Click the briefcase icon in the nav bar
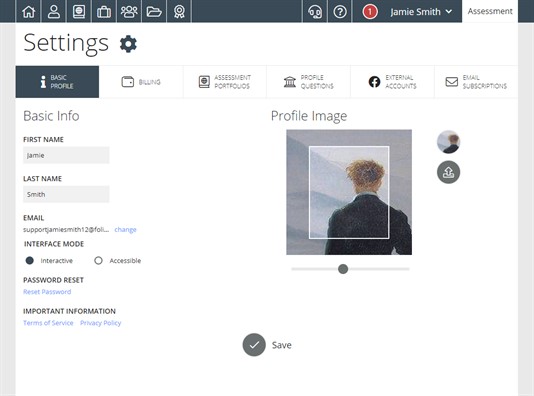 (x=104, y=12)
